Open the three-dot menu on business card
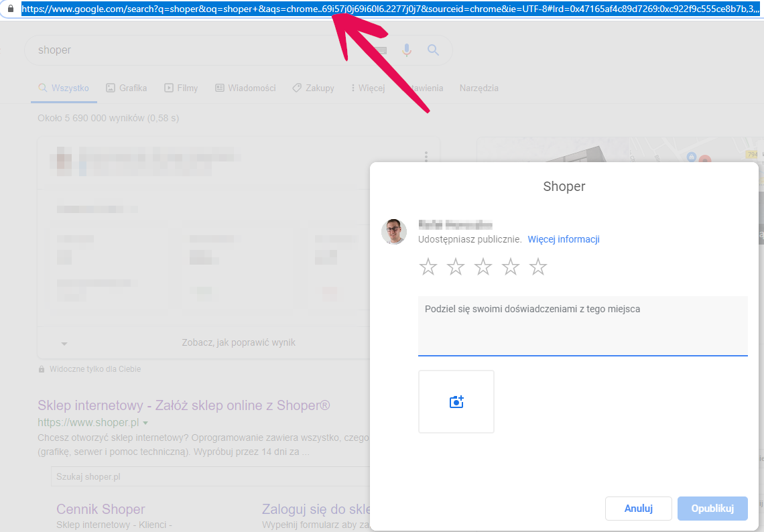 [426, 157]
